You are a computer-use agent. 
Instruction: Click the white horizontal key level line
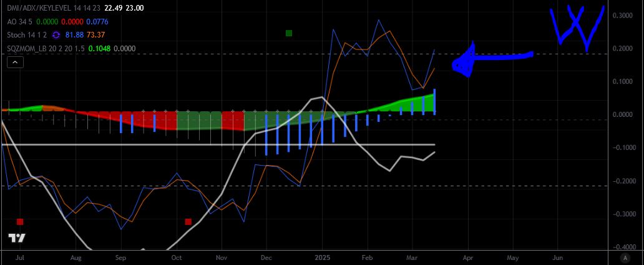(x=218, y=145)
